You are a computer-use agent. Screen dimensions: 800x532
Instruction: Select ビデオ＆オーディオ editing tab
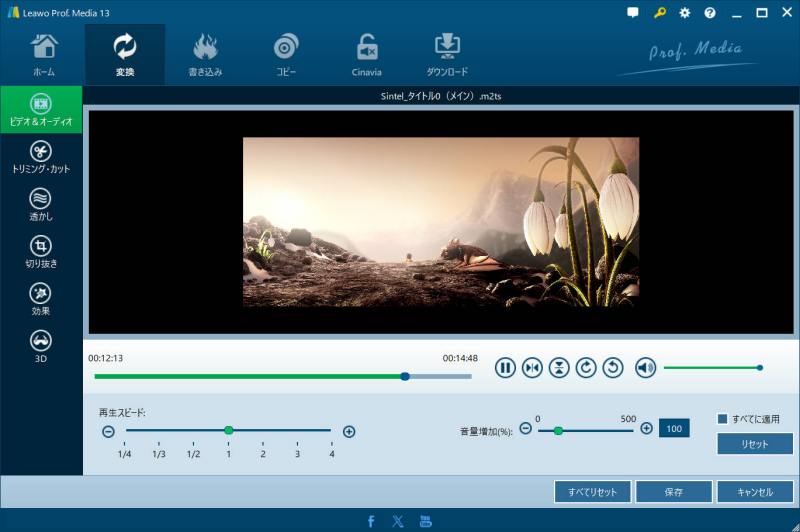[x=41, y=110]
